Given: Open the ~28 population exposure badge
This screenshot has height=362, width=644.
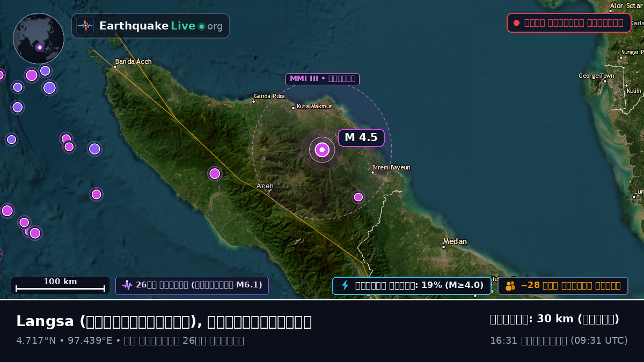Looking at the screenshot, I should coord(563,285).
